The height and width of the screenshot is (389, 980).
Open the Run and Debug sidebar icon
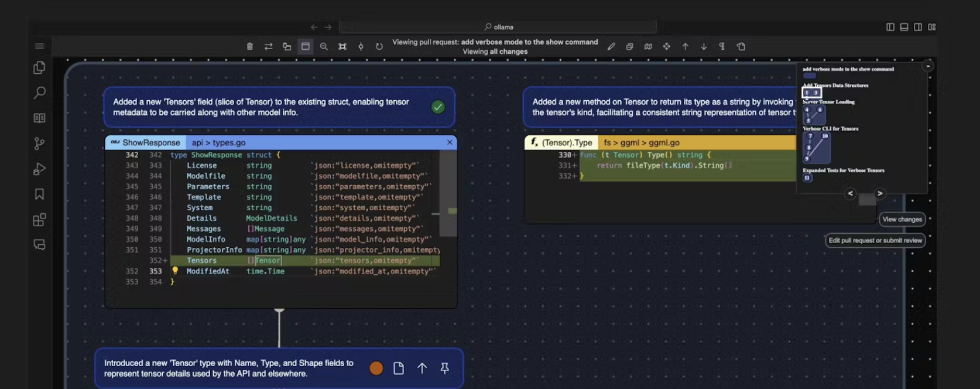pyautogui.click(x=39, y=169)
